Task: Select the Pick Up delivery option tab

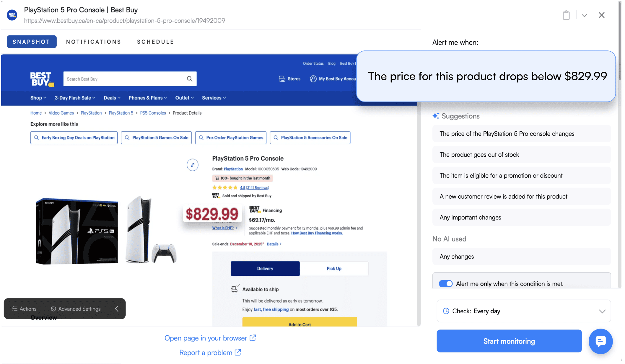Action: click(x=334, y=268)
